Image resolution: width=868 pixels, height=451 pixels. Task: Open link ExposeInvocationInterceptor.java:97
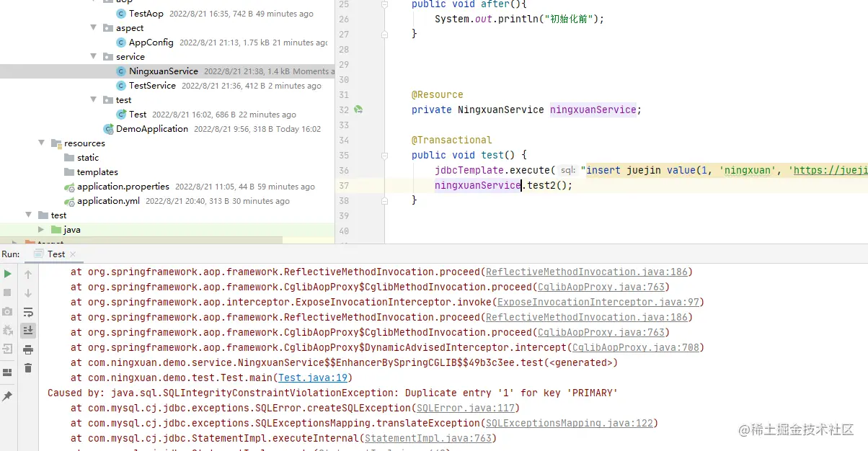pos(598,302)
